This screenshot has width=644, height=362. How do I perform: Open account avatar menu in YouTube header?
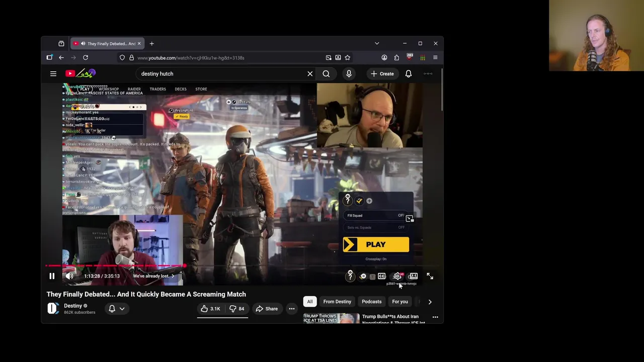click(x=428, y=74)
